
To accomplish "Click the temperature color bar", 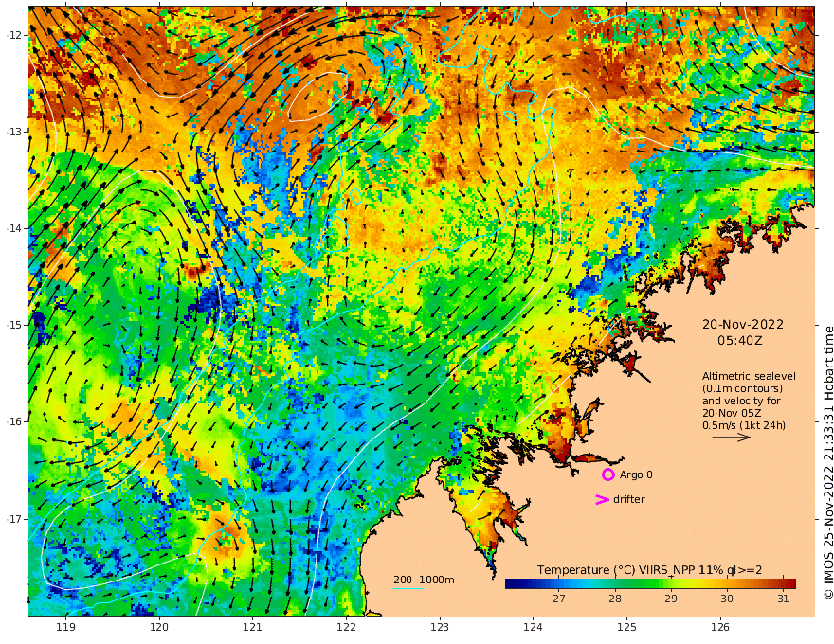I will 650,583.
